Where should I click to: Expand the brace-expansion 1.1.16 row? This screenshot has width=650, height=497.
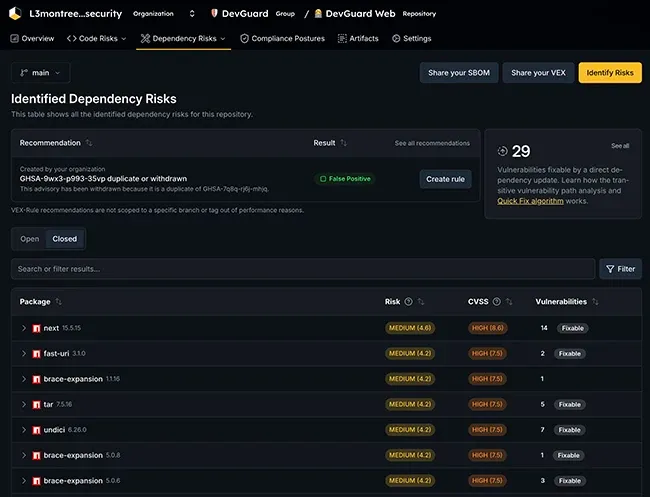[x=24, y=379]
